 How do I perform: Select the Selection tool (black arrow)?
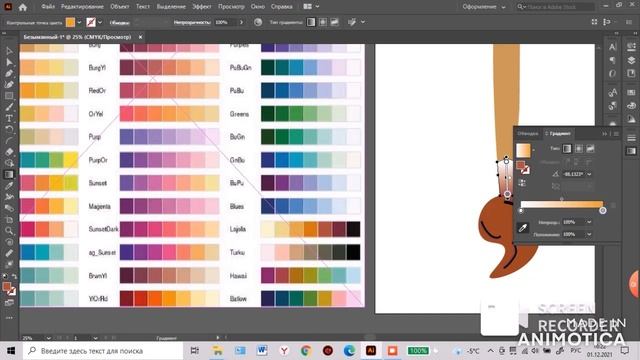[x=9, y=51]
